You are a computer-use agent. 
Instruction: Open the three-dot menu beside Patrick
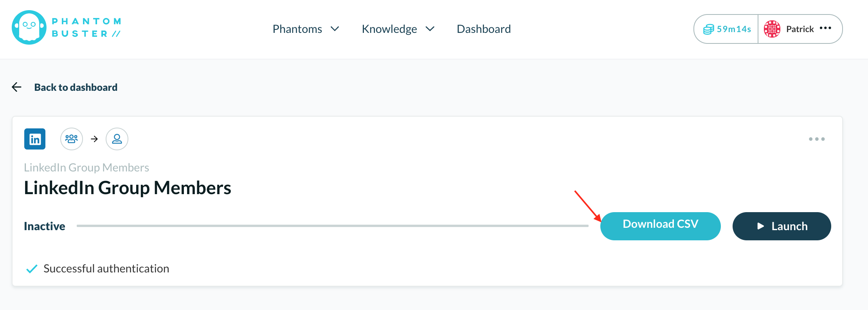(825, 28)
